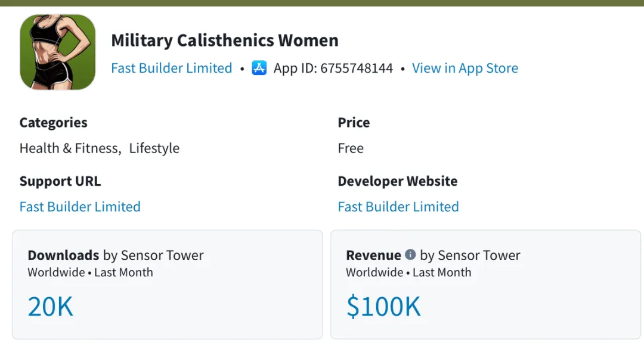The height and width of the screenshot is (346, 644).
Task: Click the Free price value
Action: pyautogui.click(x=351, y=148)
